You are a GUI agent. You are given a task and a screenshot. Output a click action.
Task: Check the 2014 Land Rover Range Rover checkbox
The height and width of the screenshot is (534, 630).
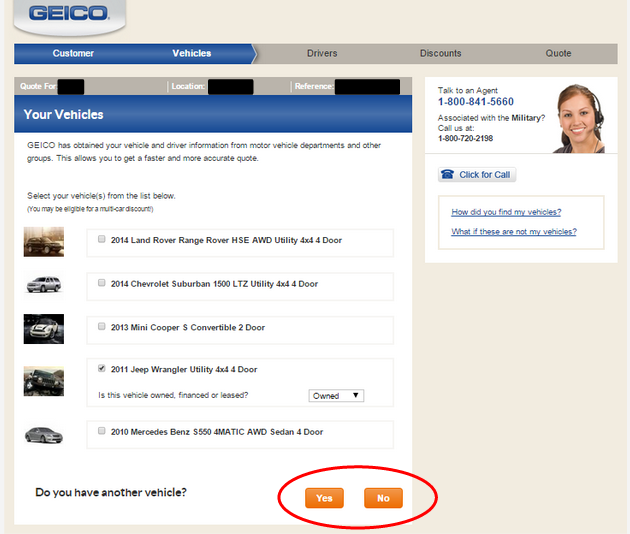click(x=102, y=239)
